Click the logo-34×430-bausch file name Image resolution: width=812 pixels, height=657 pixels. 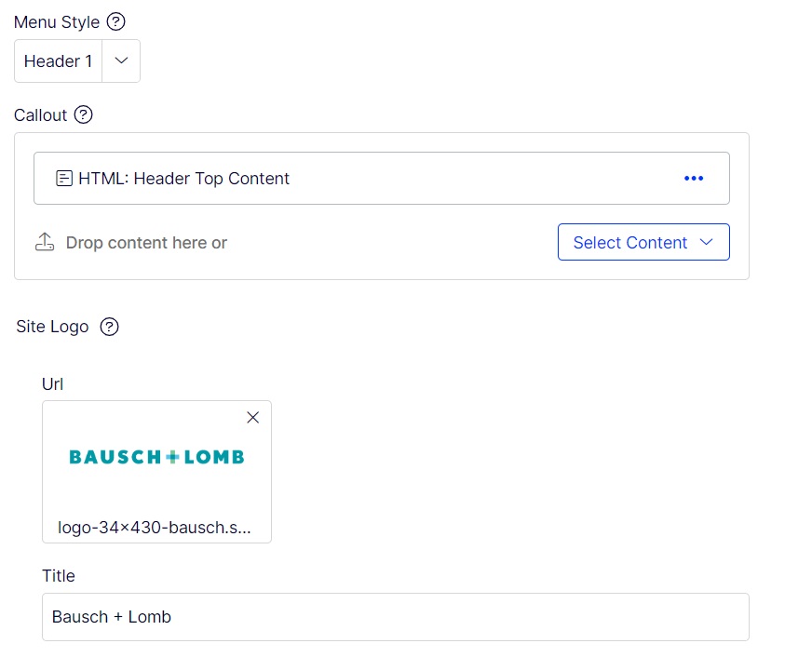tap(155, 528)
